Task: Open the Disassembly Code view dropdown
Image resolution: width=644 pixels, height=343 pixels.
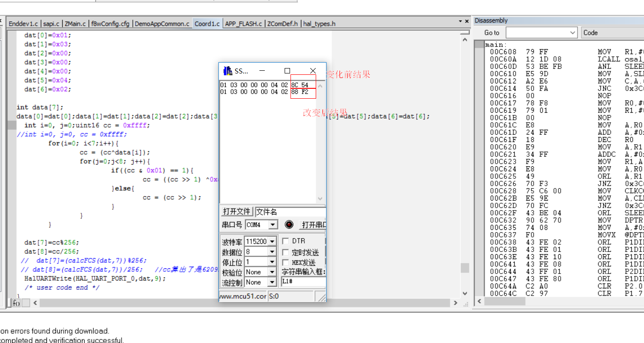Action: [612, 32]
